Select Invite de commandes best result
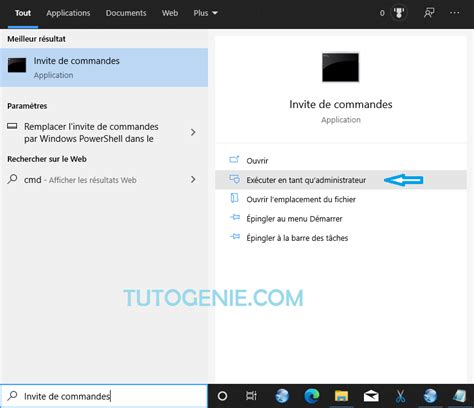The width and height of the screenshot is (474, 408). tap(104, 68)
